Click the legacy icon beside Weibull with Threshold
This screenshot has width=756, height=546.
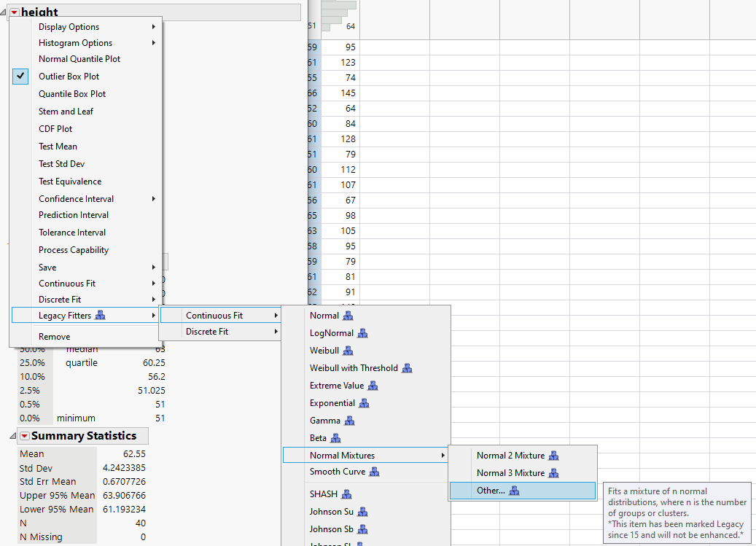(407, 368)
